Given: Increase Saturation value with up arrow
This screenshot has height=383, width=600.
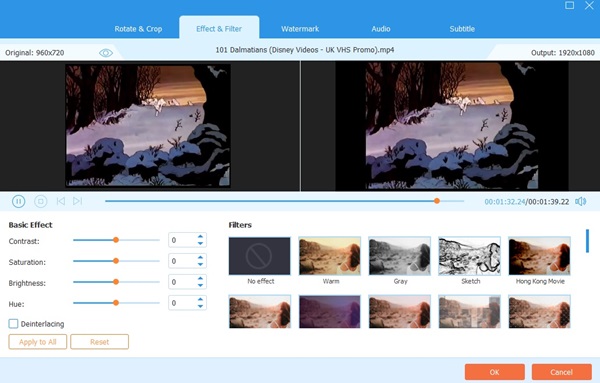Looking at the screenshot, I should pyautogui.click(x=200, y=258).
